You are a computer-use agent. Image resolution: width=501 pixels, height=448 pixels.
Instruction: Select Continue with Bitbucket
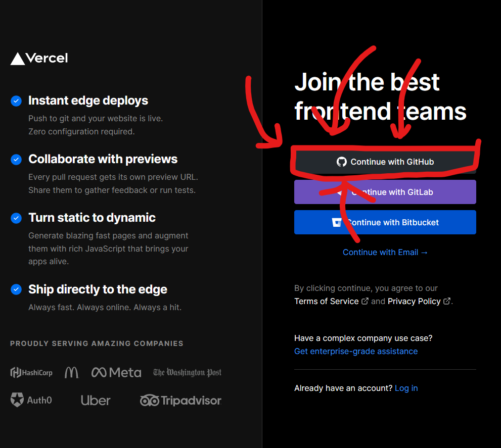(385, 222)
